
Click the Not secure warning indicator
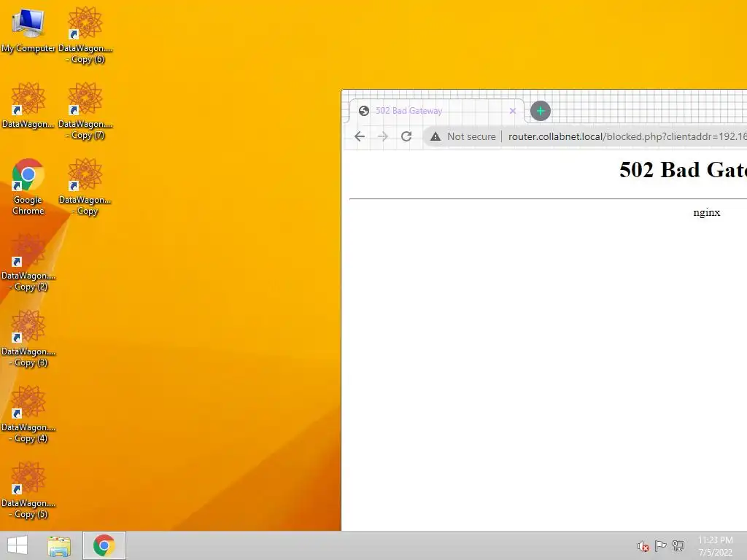coord(462,136)
